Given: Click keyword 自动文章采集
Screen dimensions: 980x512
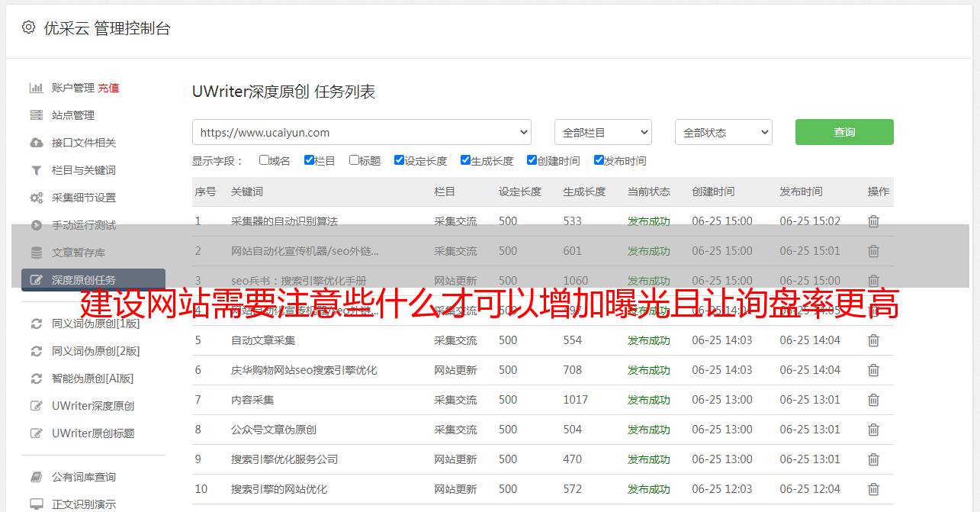Looking at the screenshot, I should 263,340.
